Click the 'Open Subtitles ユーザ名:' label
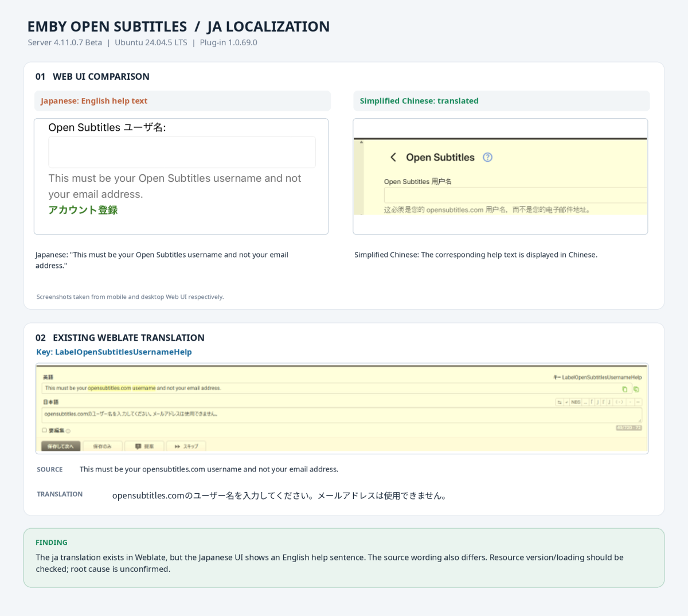This screenshot has height=616, width=688. click(107, 127)
